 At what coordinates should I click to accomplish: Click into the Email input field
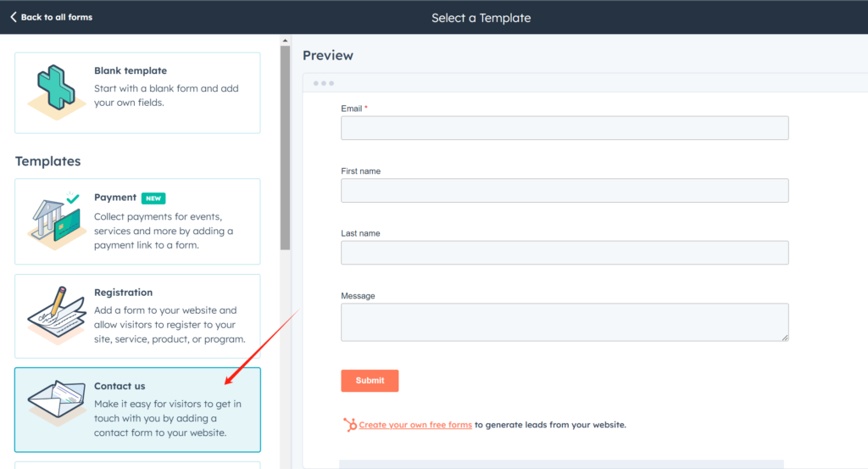pyautogui.click(x=565, y=128)
